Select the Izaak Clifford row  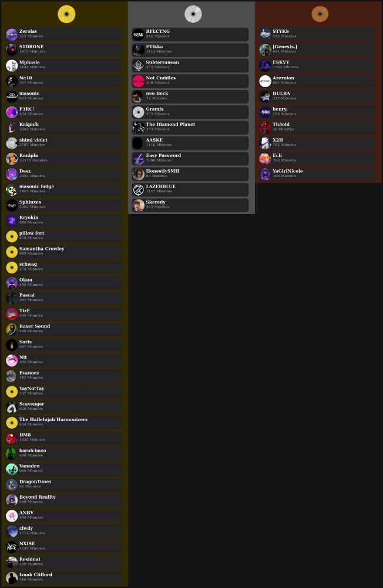(63, 578)
